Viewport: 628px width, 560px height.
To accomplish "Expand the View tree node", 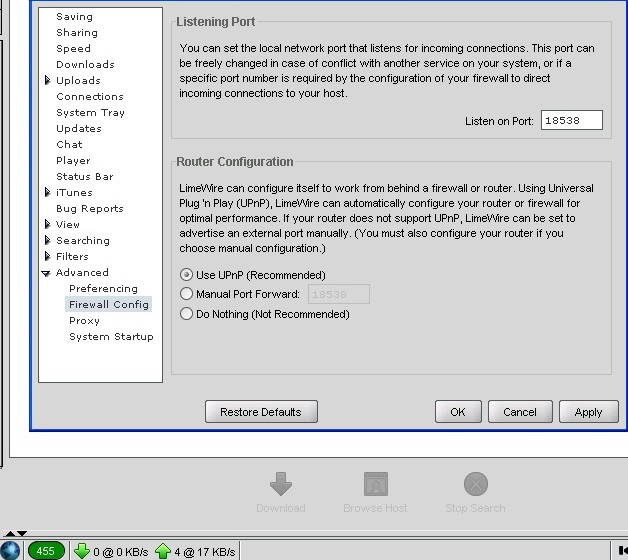I will [x=47, y=224].
